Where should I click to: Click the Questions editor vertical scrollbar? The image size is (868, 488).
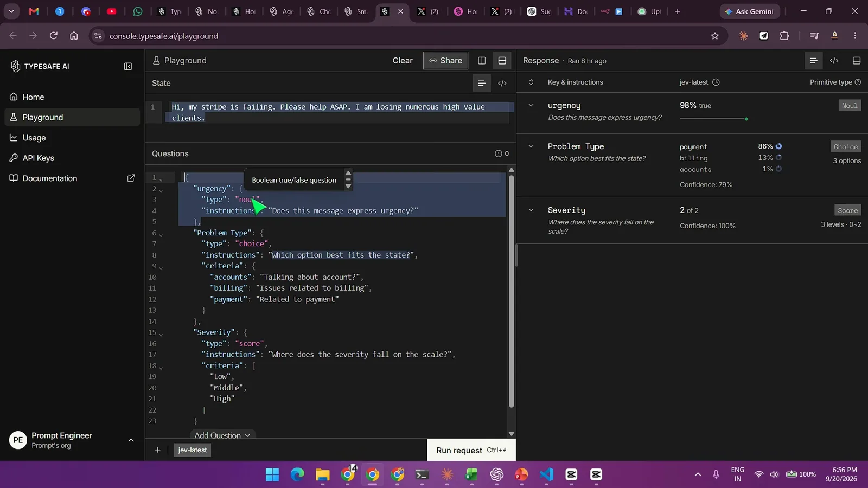point(511,291)
